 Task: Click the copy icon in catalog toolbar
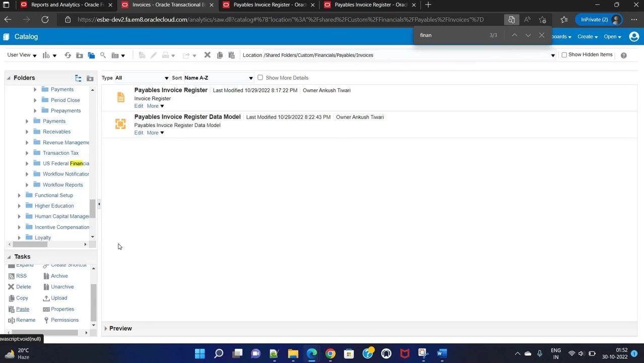click(x=220, y=55)
